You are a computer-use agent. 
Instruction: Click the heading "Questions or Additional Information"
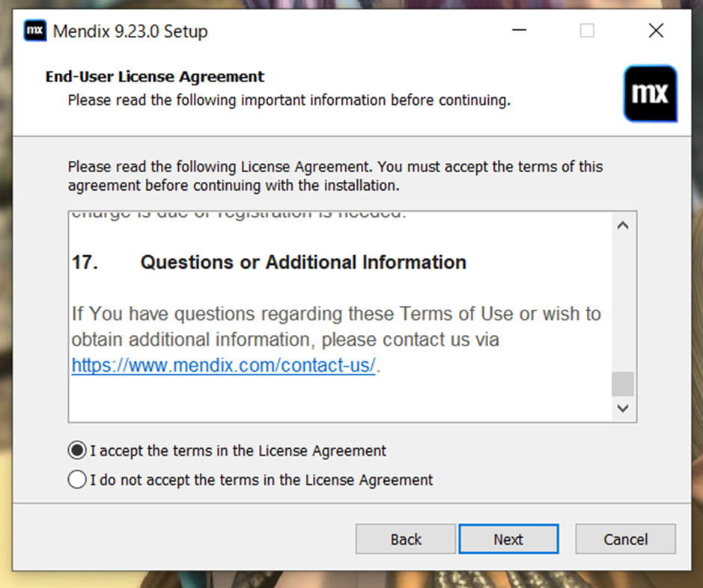(x=302, y=262)
